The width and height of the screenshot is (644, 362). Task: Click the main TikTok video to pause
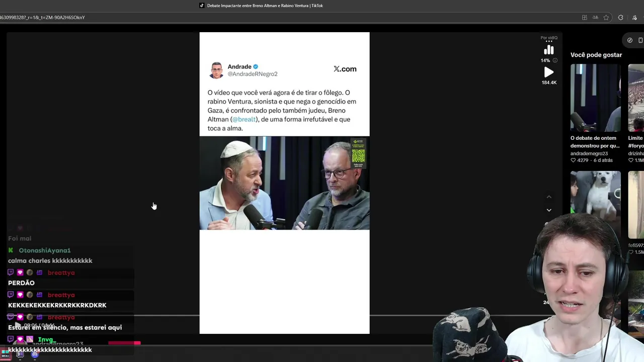point(284,183)
